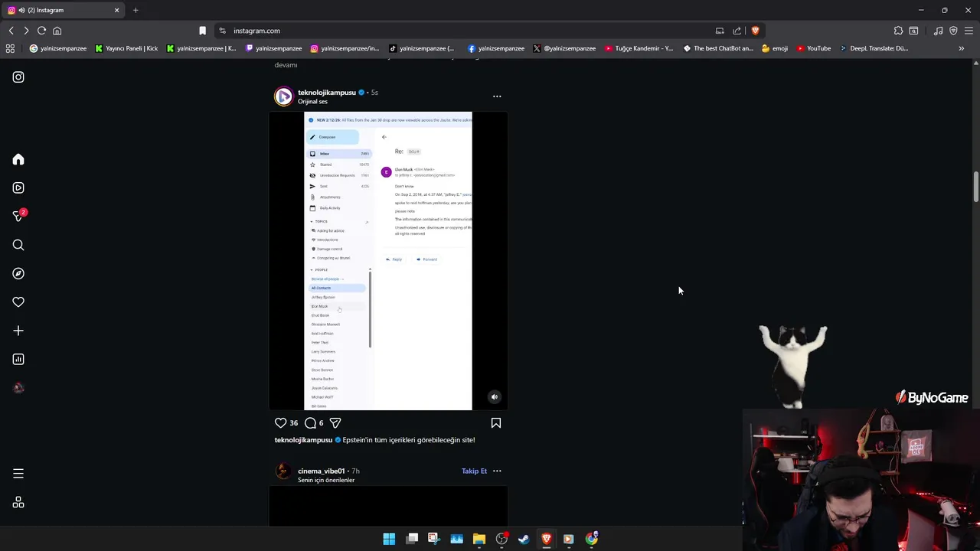Share teknolojikampusu post via paper plane
The height and width of the screenshot is (551, 980).
click(x=335, y=422)
